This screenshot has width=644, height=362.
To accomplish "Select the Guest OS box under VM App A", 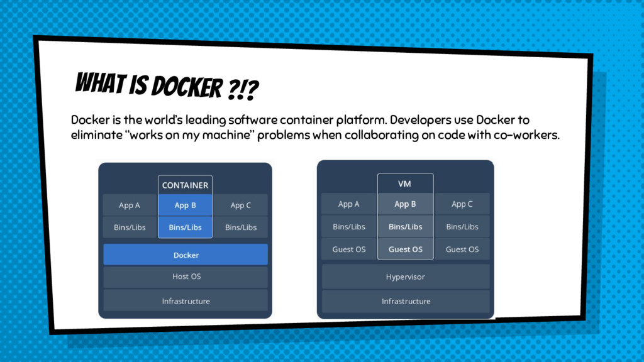I will pos(348,249).
